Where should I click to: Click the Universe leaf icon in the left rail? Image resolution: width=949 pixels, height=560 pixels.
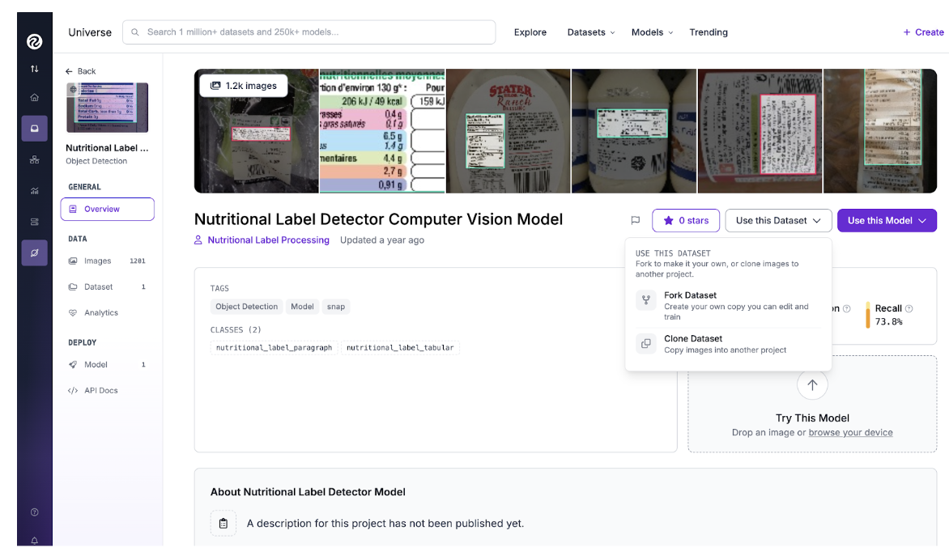tap(34, 253)
